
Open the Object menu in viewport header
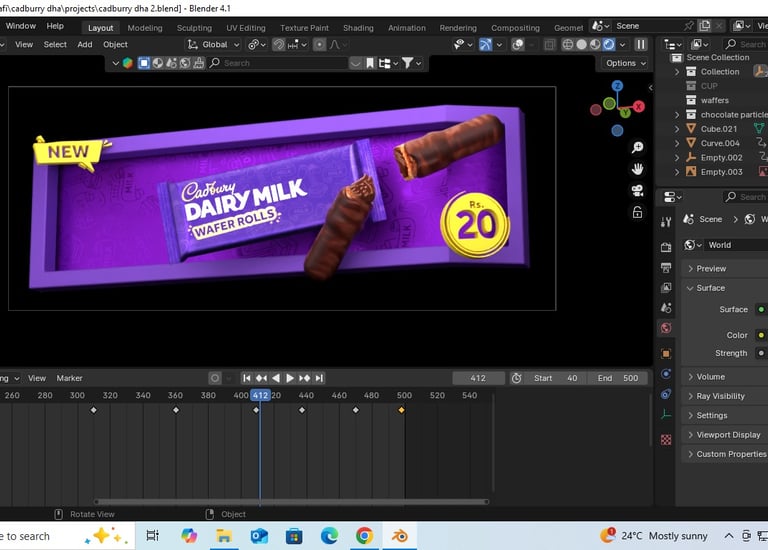click(115, 45)
